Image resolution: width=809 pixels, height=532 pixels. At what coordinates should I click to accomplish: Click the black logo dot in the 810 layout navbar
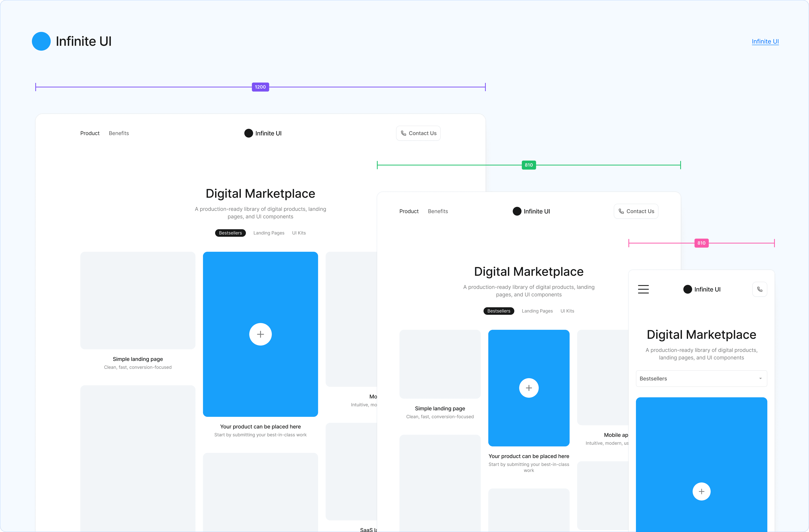tap(517, 211)
